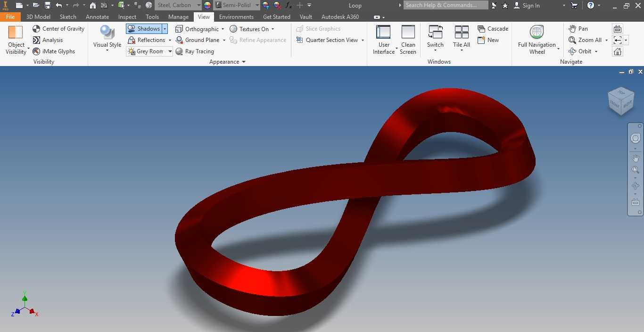The image size is (644, 332).
Task: Start Ray Tracing
Action: click(195, 51)
